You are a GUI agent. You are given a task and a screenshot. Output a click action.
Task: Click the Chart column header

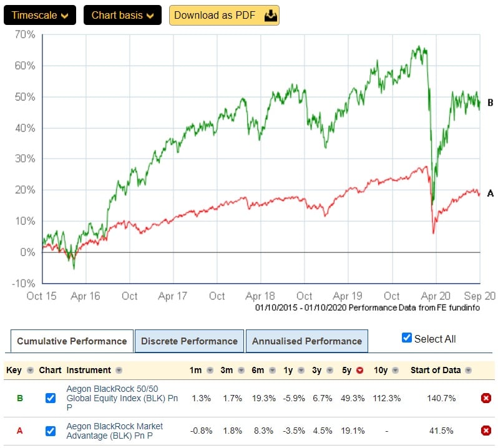[50, 370]
